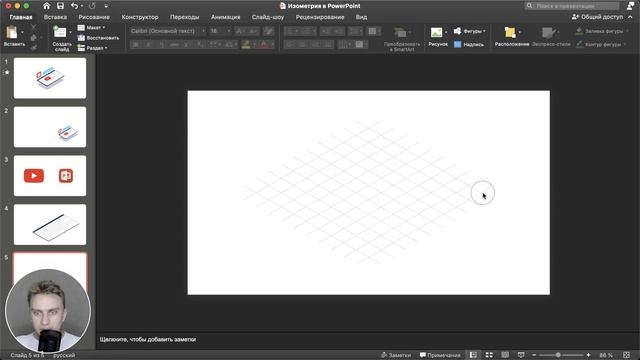Toggle Underline formatting
Screen dimensions: 640x360
[x=161, y=44]
